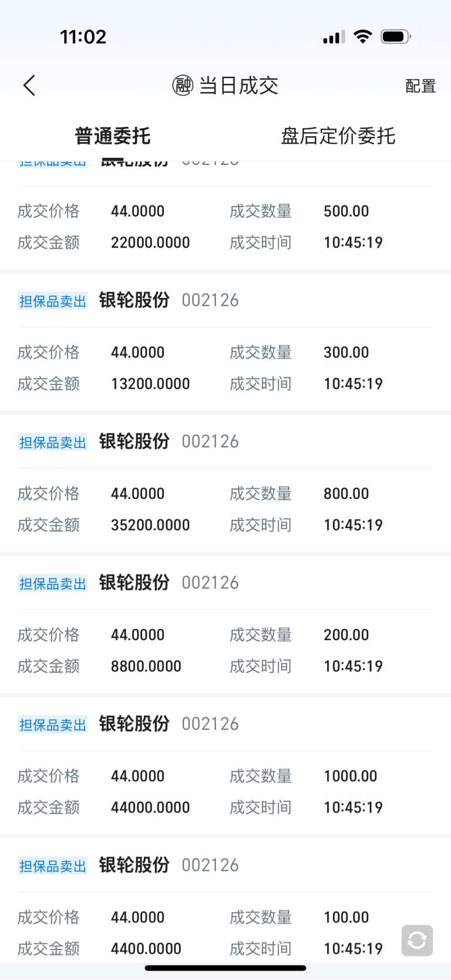Switch to 盘后定价委托 tab

click(x=338, y=136)
